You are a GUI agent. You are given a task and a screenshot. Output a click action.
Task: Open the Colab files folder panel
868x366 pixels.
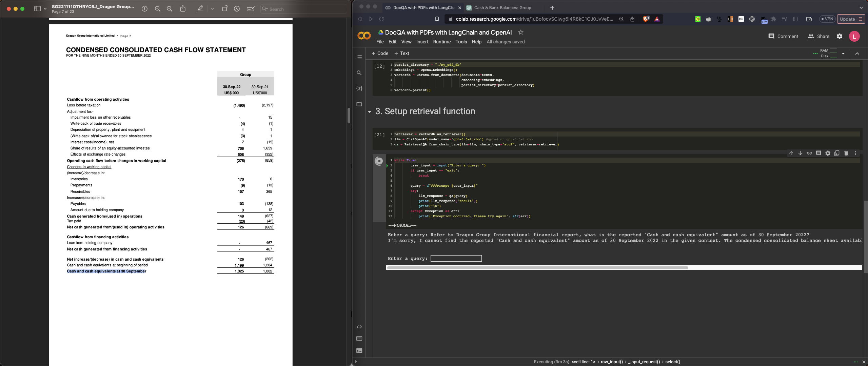pos(359,104)
